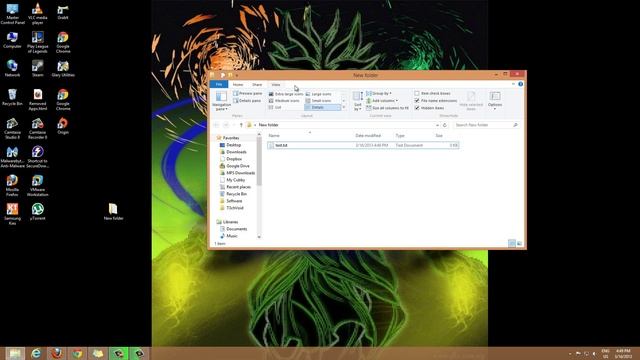Open Internet Explorer from the taskbar
Image resolution: width=640 pixels, height=360 pixels.
[x=36, y=353]
